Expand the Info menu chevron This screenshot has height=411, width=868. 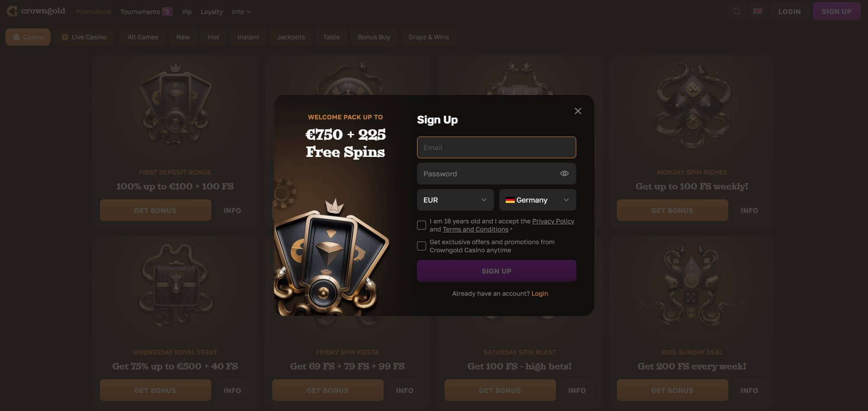click(x=248, y=12)
